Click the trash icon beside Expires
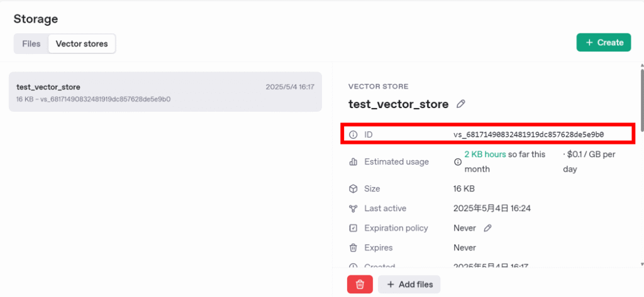The height and width of the screenshot is (297, 644). pyautogui.click(x=353, y=248)
